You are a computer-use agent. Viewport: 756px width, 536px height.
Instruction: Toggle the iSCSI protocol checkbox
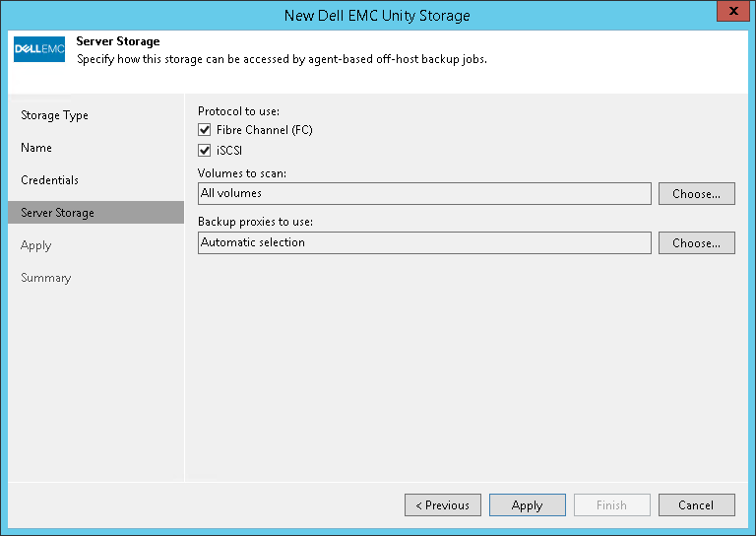pos(205,151)
